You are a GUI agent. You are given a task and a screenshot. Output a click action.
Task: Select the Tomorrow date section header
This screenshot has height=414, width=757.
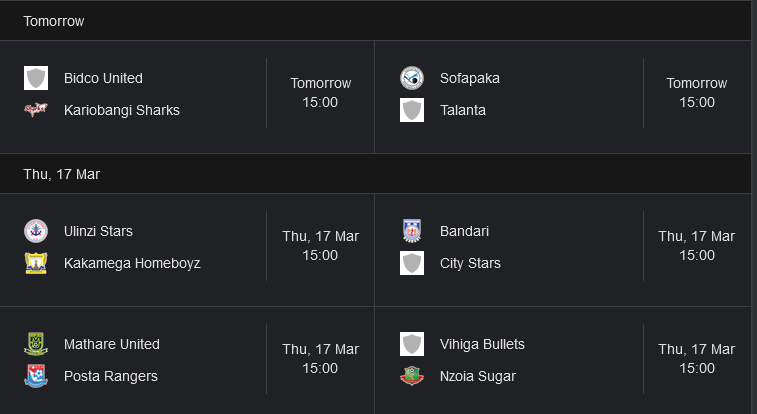click(375, 21)
